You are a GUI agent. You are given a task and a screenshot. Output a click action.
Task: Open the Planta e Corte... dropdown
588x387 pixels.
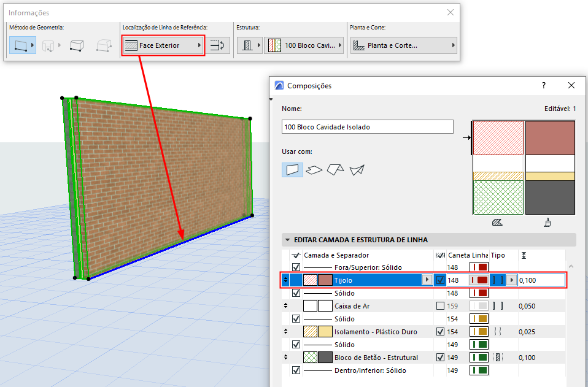click(403, 45)
